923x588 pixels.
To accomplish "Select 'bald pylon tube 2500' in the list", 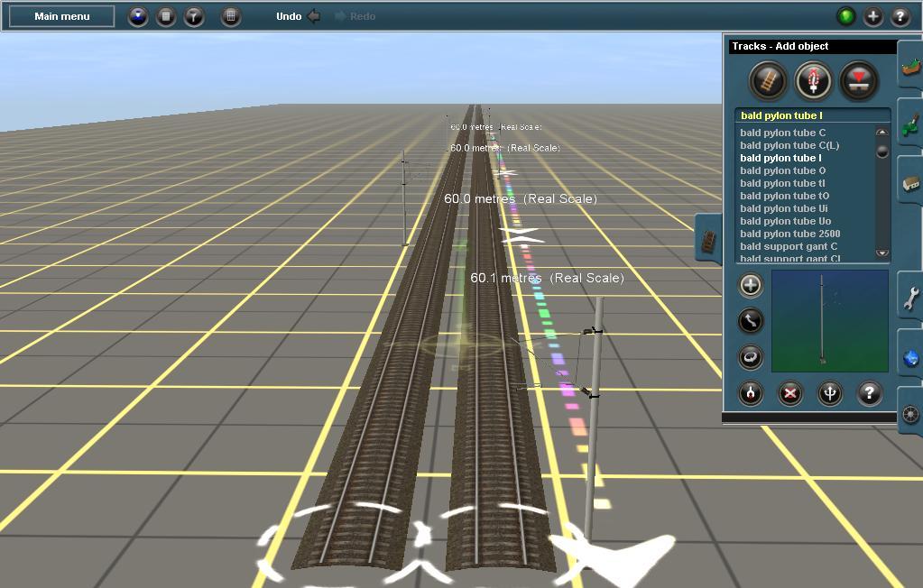I will click(x=790, y=234).
